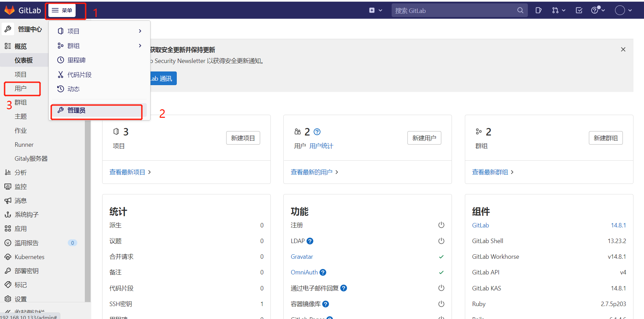Viewport: 644px width, 319px height.
Task: Click the LDAP power status icon
Action: (x=441, y=241)
